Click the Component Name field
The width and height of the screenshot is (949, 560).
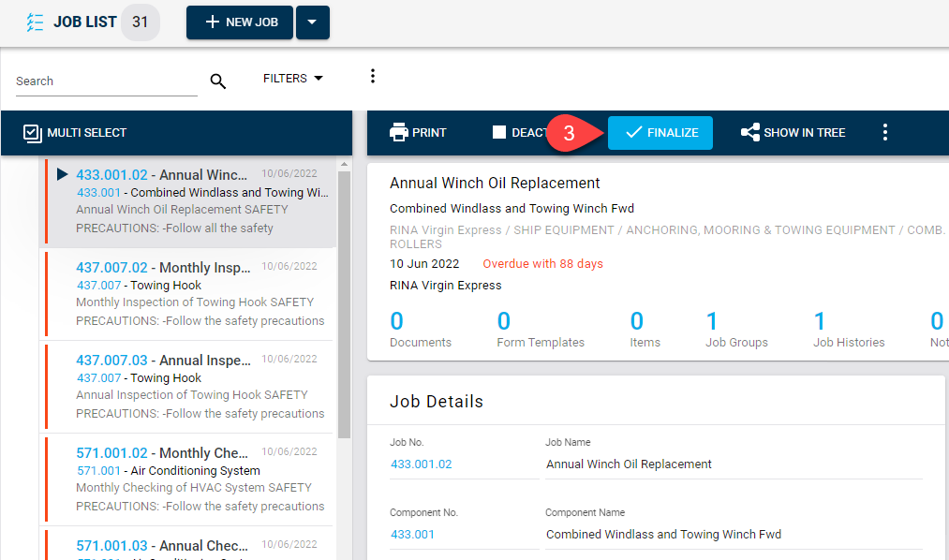click(x=734, y=535)
